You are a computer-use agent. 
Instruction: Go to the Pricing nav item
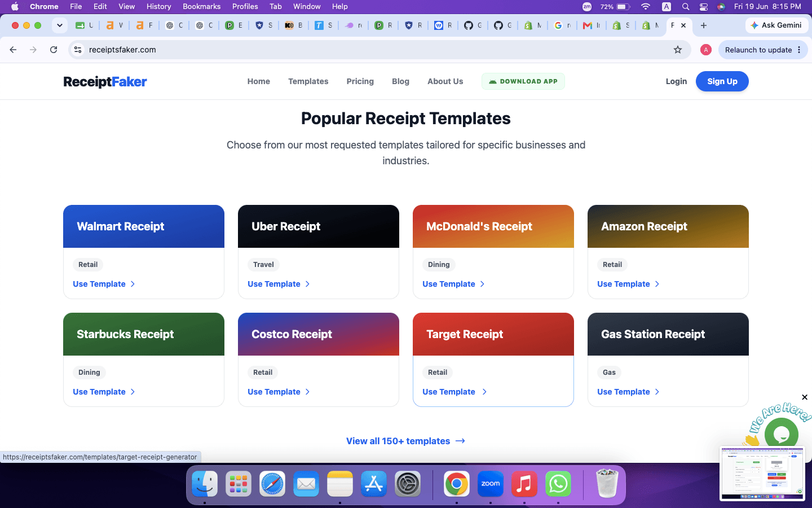(x=360, y=81)
